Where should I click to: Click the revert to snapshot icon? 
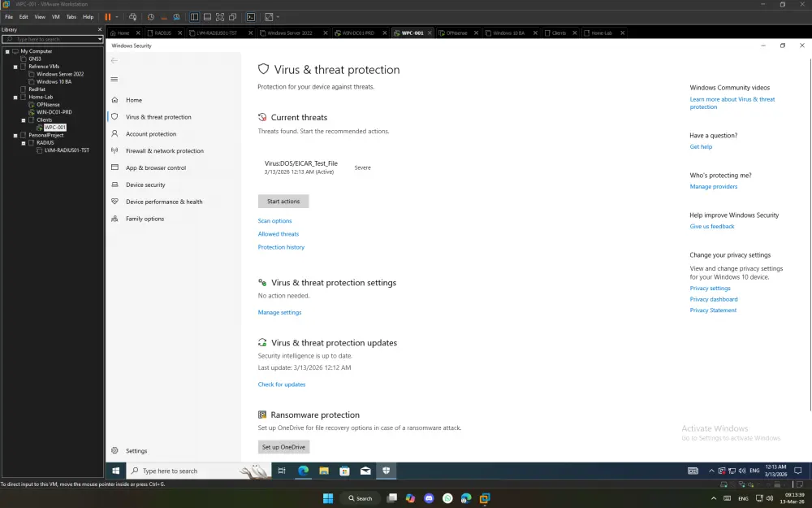(x=164, y=16)
